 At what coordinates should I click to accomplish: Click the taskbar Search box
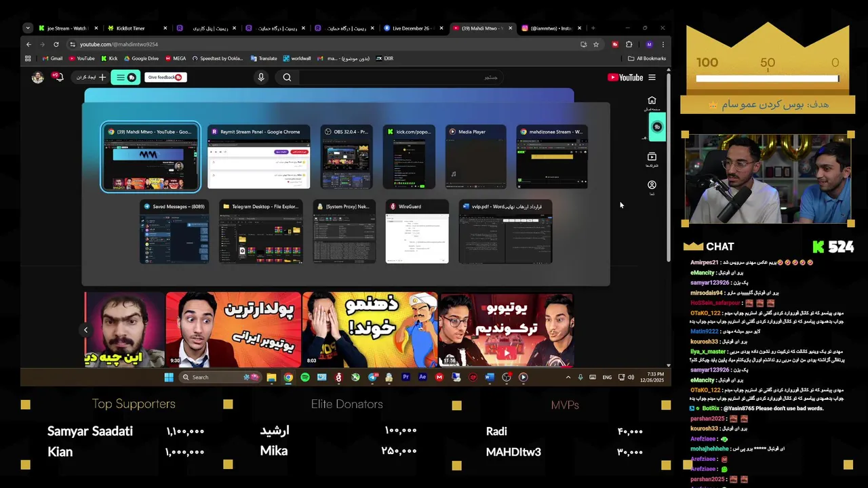pos(220,377)
